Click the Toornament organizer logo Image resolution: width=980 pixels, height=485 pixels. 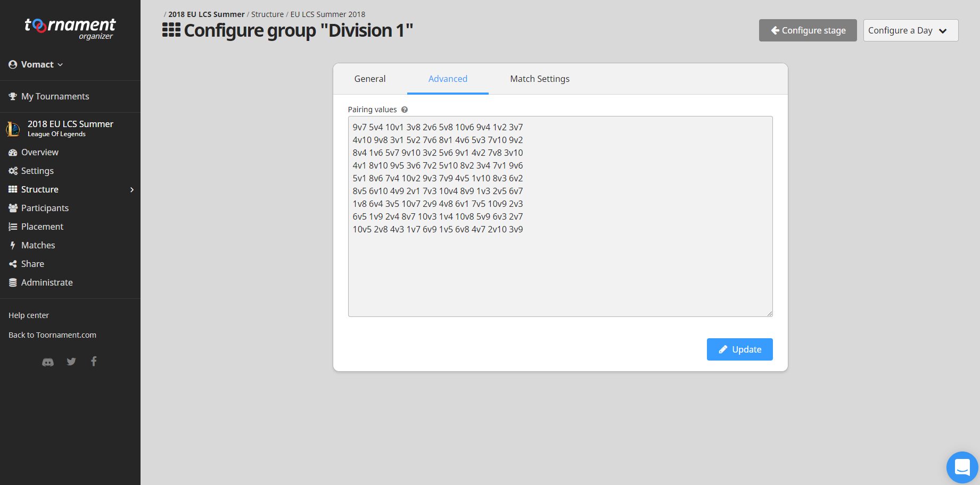pyautogui.click(x=70, y=28)
